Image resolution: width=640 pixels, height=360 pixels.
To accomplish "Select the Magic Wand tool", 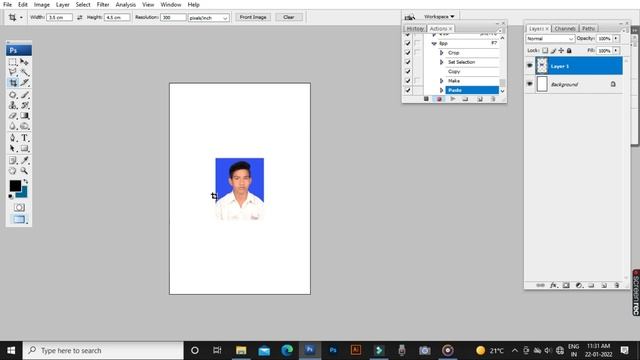I will pyautogui.click(x=24, y=72).
